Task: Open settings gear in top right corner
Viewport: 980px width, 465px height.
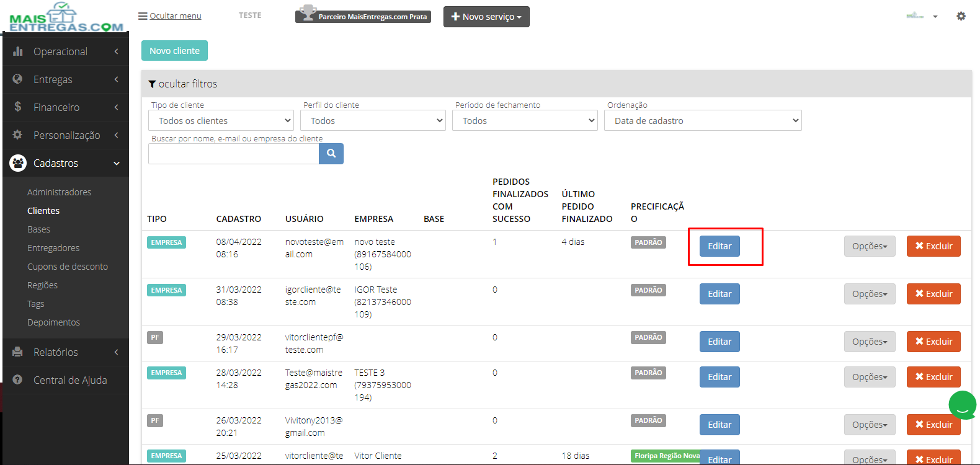Action: click(961, 16)
